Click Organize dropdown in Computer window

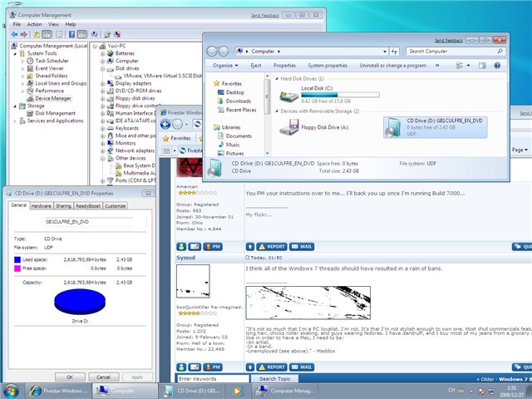pos(225,66)
